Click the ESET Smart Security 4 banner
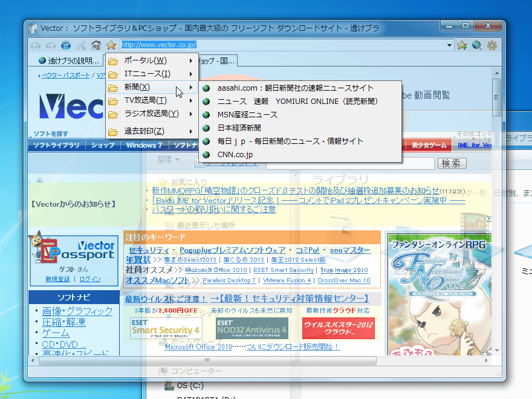532x399 pixels. tap(166, 328)
